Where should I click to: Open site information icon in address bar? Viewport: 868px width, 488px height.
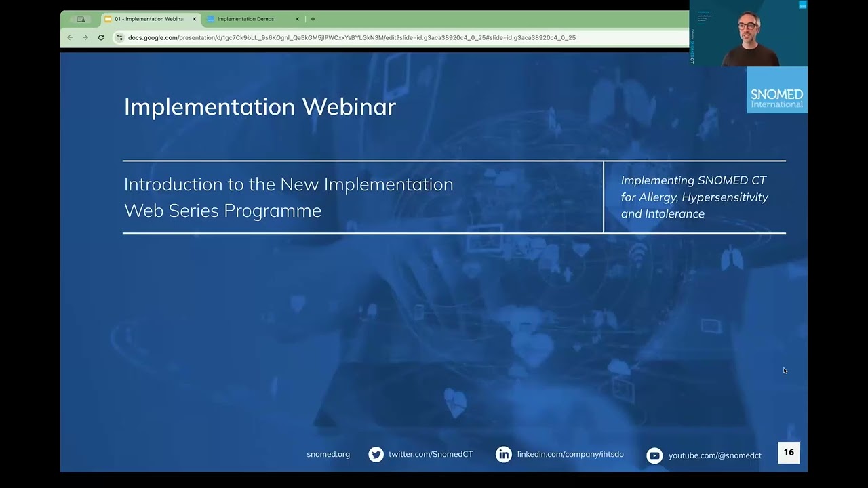click(119, 38)
